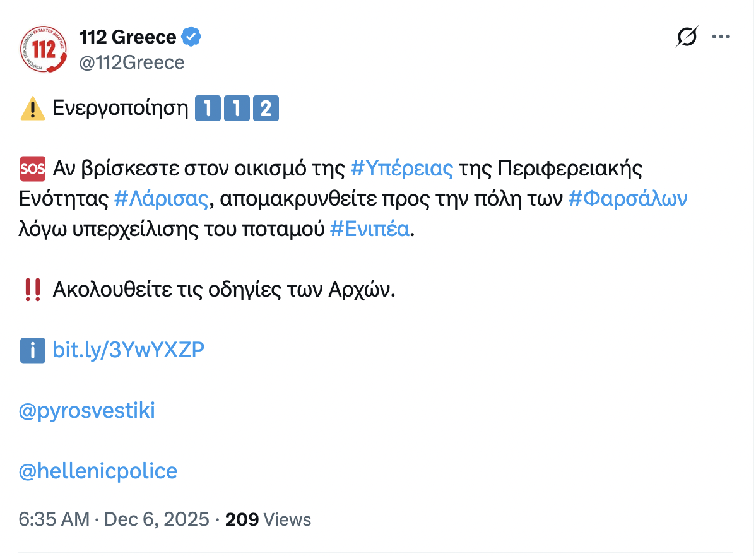Click the 112 Greece display name
756x556 pixels.
point(127,37)
